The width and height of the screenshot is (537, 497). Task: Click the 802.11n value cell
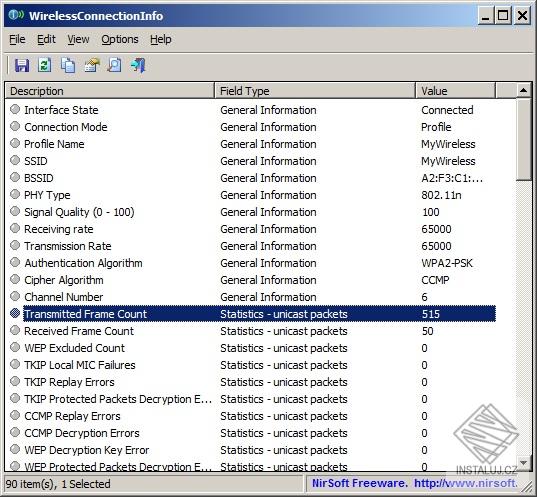pos(441,195)
